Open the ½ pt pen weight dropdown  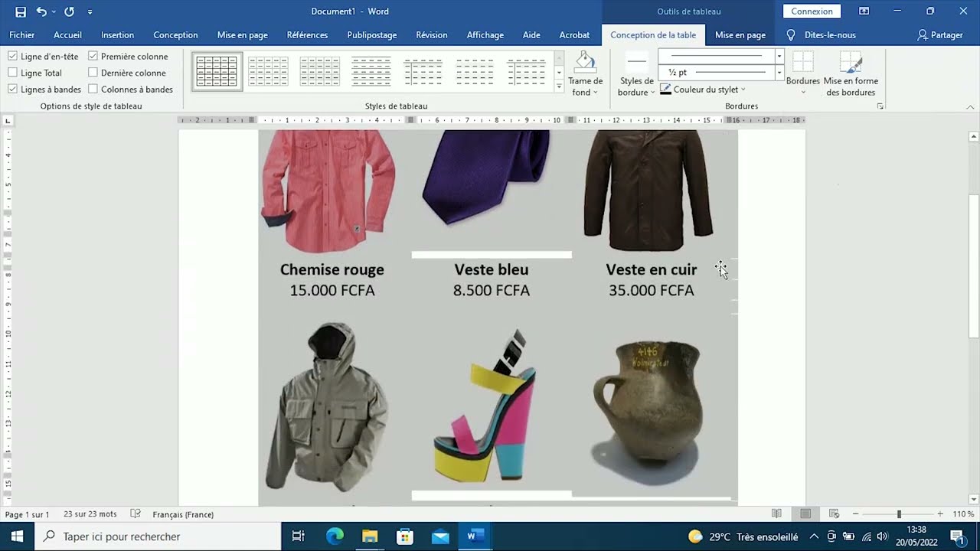point(779,72)
